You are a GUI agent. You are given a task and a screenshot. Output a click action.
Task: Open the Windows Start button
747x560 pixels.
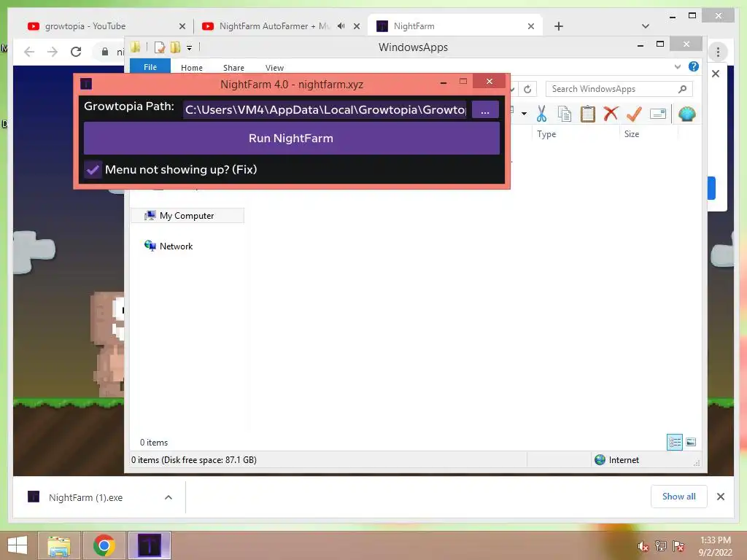pos(18,545)
